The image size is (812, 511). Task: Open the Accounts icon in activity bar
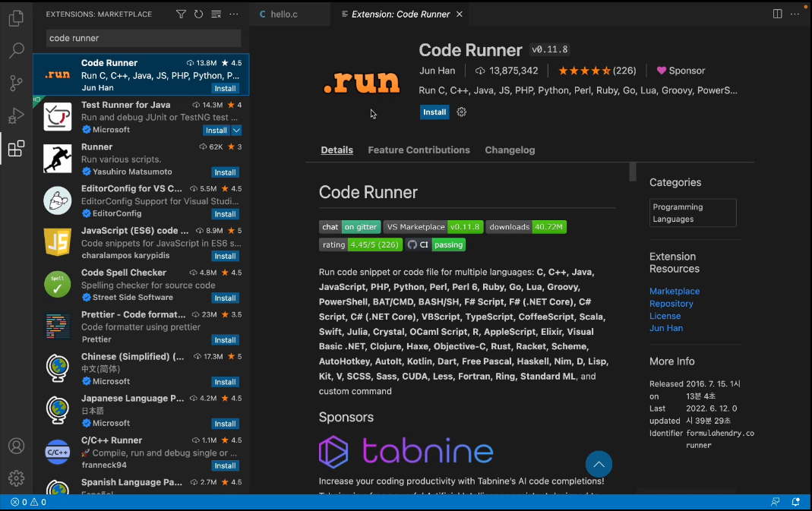[x=16, y=446]
